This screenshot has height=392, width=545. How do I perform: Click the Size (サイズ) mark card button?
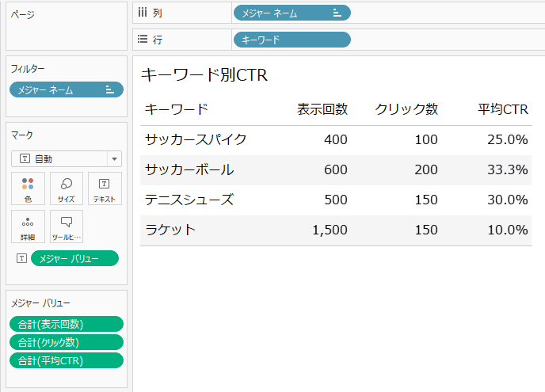[67, 189]
